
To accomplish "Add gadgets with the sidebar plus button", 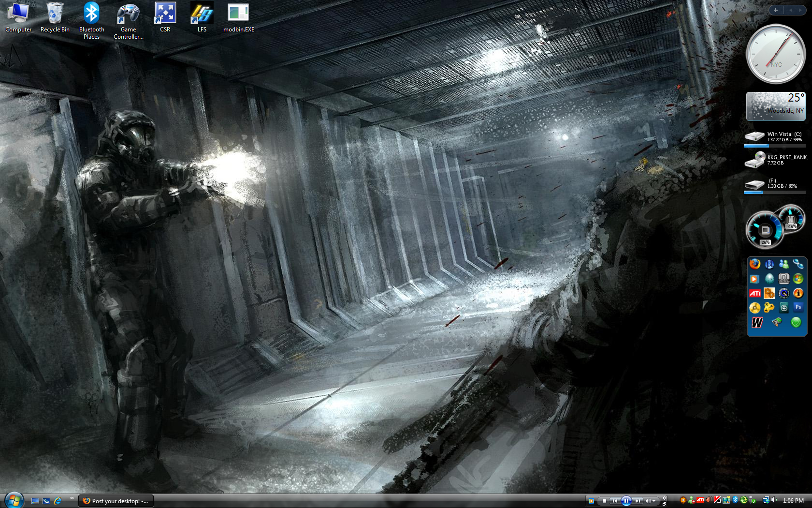I will [x=776, y=10].
